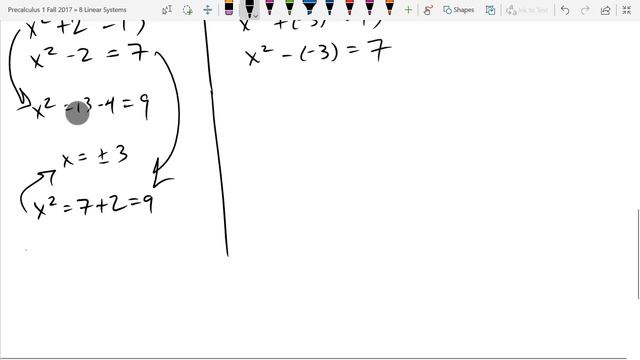Redo the last action
This screenshot has width=640, height=360.
pos(585,10)
